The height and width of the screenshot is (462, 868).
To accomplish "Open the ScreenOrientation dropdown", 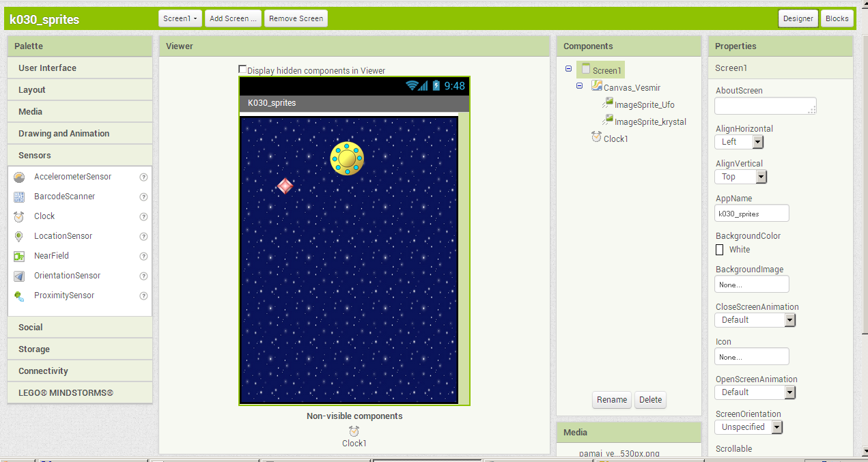I will [748, 427].
